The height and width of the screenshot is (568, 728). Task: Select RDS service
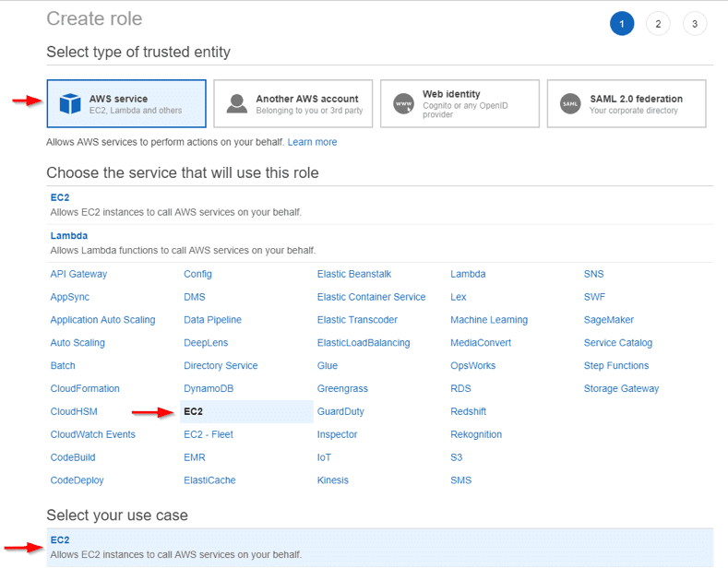(x=460, y=388)
